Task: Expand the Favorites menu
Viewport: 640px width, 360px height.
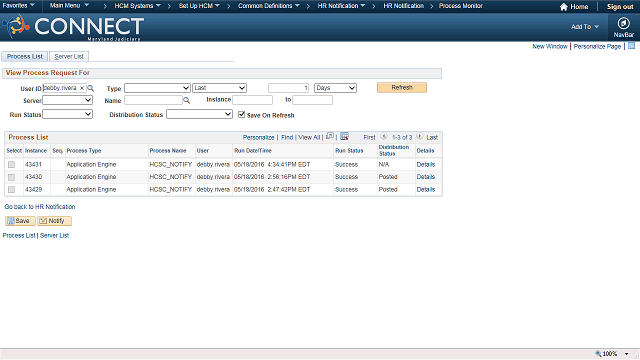Action: (18, 5)
